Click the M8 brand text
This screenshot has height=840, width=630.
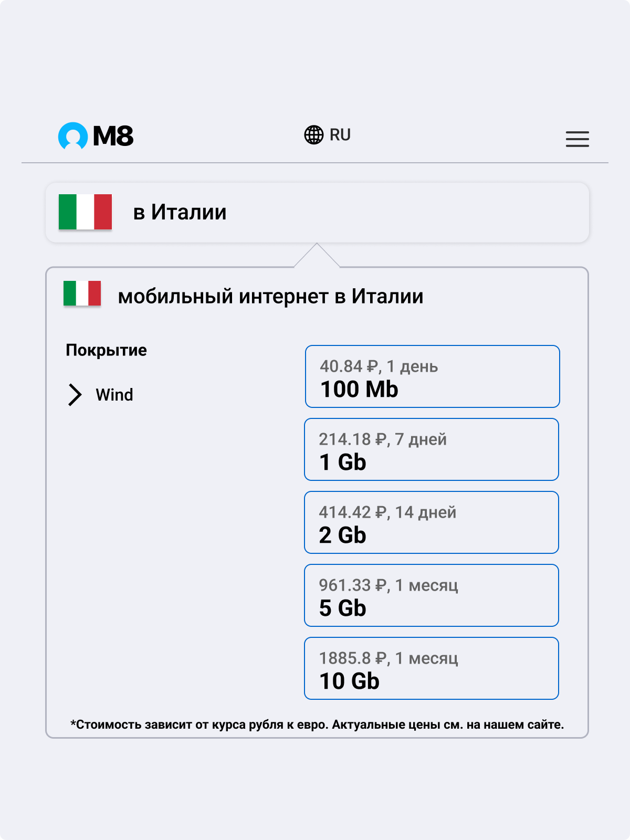[x=113, y=136]
